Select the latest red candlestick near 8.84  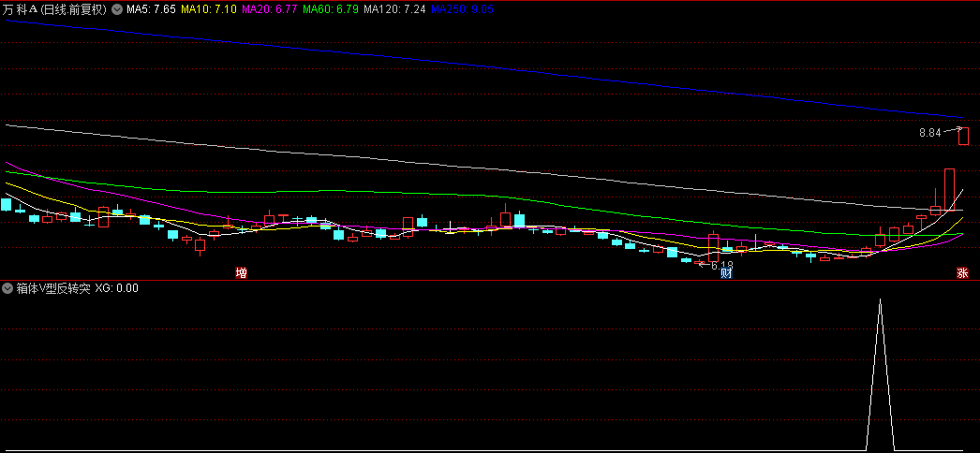point(964,136)
